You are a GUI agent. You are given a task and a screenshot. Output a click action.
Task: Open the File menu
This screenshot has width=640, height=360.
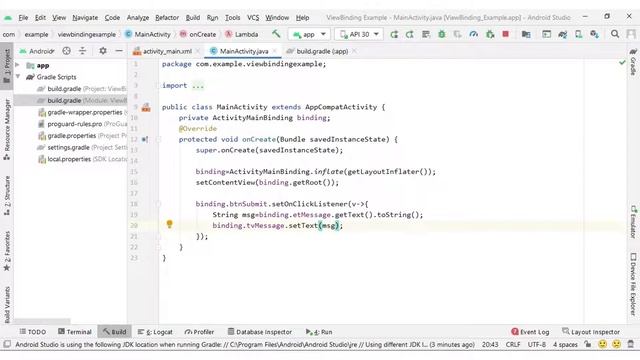[23, 18]
